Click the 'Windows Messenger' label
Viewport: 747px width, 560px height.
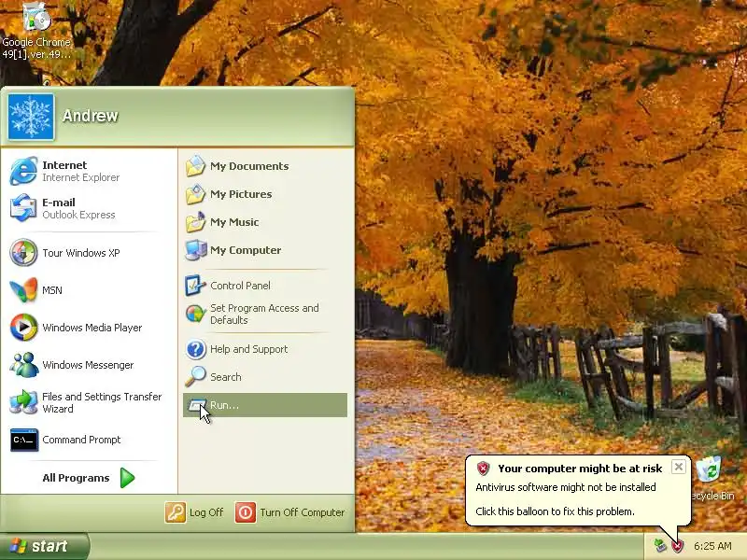pyautogui.click(x=88, y=365)
